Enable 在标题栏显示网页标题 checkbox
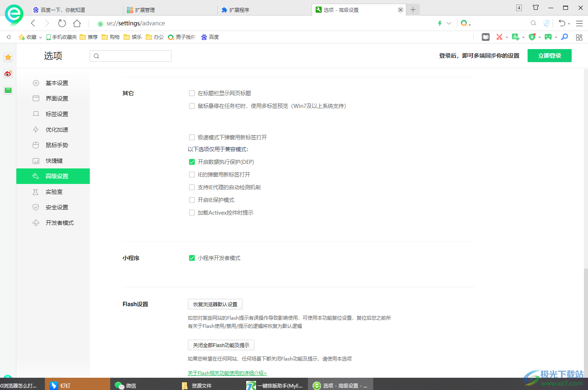The height and width of the screenshot is (390, 588). 192,93
